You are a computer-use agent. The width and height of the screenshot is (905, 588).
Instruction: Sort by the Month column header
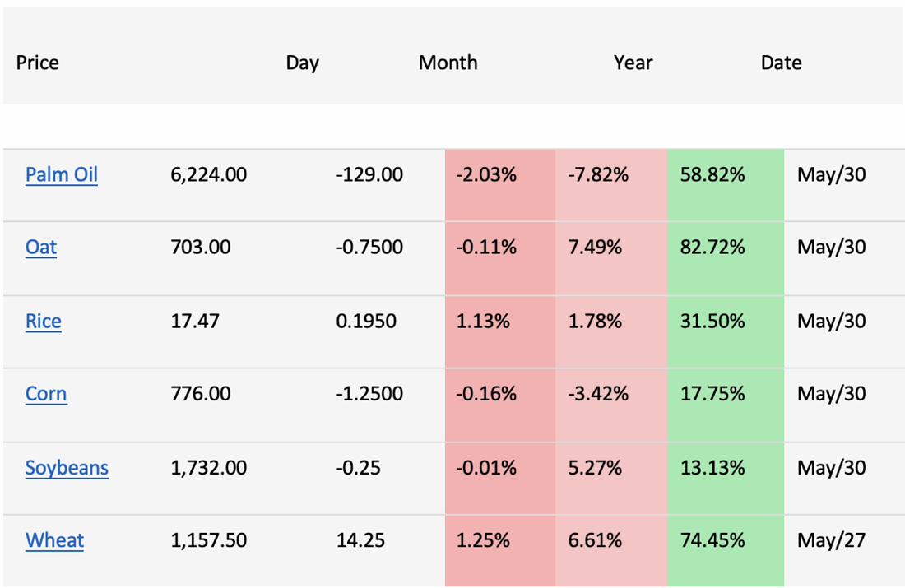click(x=448, y=63)
